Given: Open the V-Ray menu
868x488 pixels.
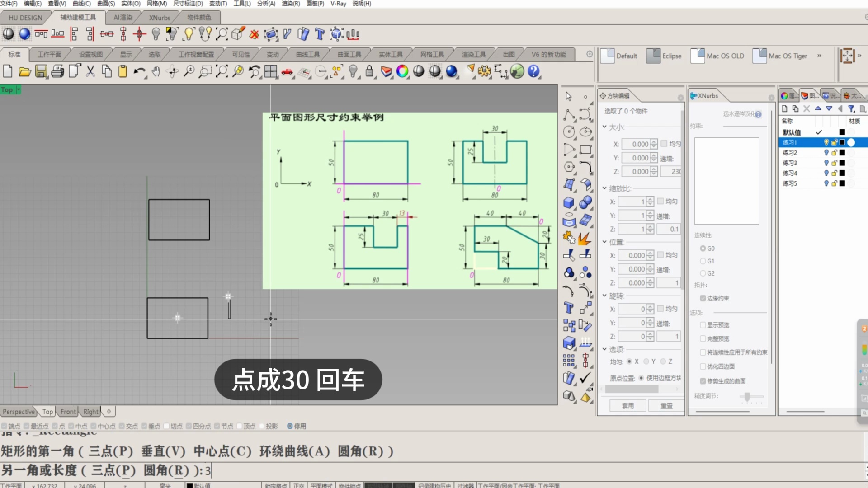Looking at the screenshot, I should click(x=338, y=4).
